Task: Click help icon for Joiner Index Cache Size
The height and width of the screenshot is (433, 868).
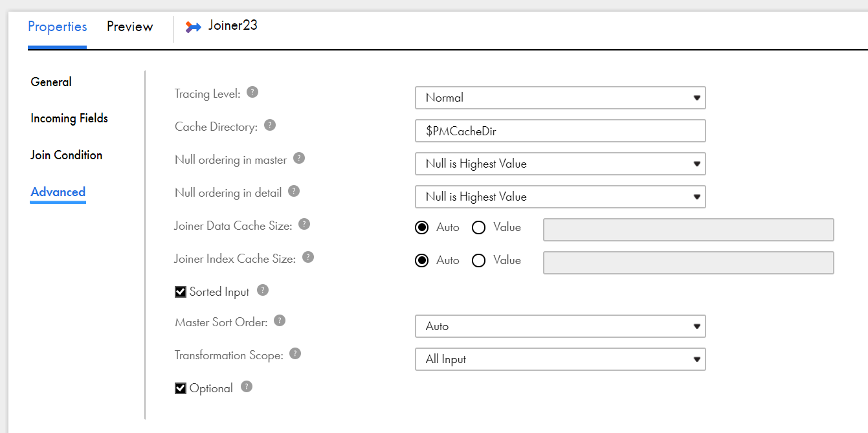Action: (308, 258)
